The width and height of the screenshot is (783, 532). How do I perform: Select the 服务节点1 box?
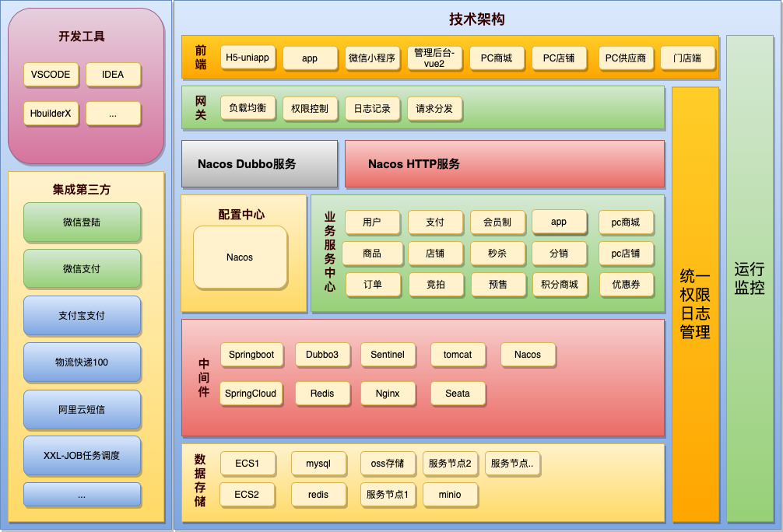388,495
